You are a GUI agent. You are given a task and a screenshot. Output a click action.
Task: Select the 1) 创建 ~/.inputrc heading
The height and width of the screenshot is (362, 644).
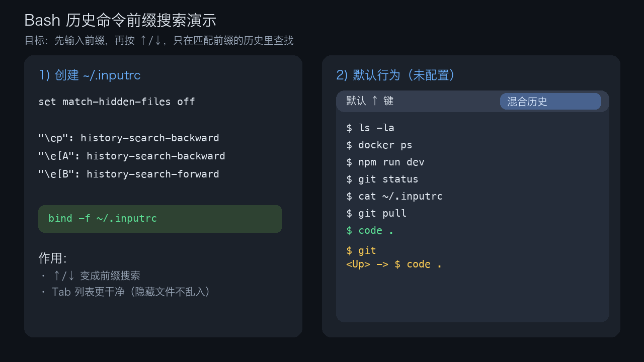90,75
